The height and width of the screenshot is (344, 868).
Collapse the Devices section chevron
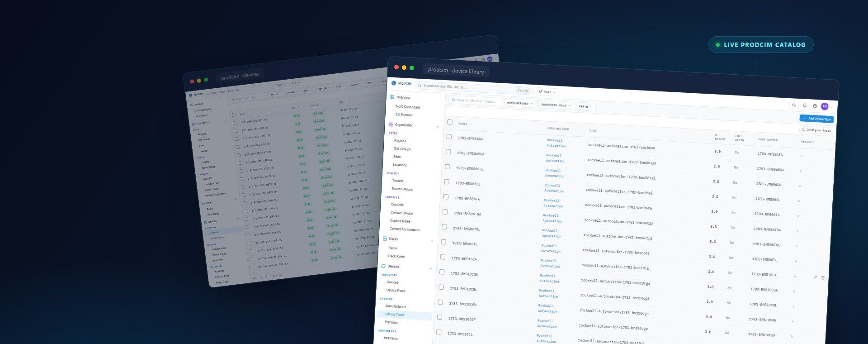(430, 268)
